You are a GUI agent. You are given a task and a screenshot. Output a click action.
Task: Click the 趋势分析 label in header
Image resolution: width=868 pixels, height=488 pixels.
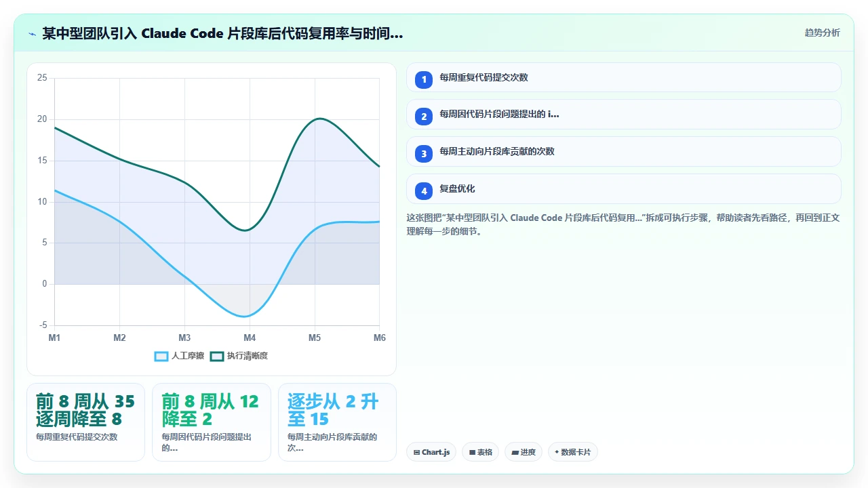[822, 33]
